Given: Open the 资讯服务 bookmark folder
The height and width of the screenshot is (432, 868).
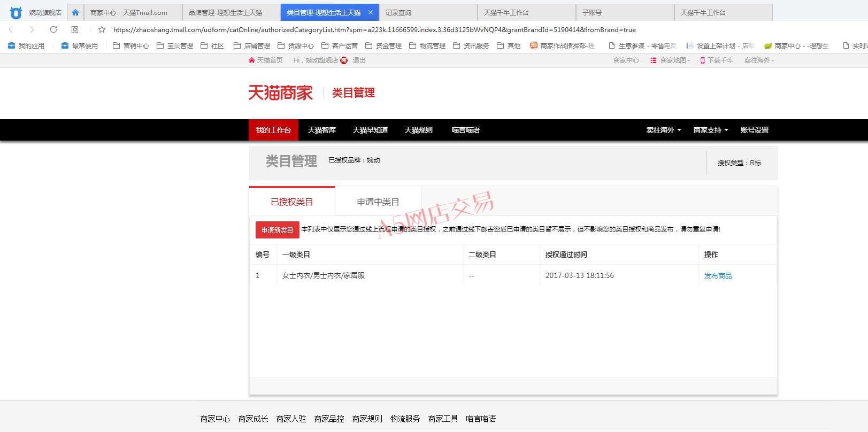Looking at the screenshot, I should 471,45.
